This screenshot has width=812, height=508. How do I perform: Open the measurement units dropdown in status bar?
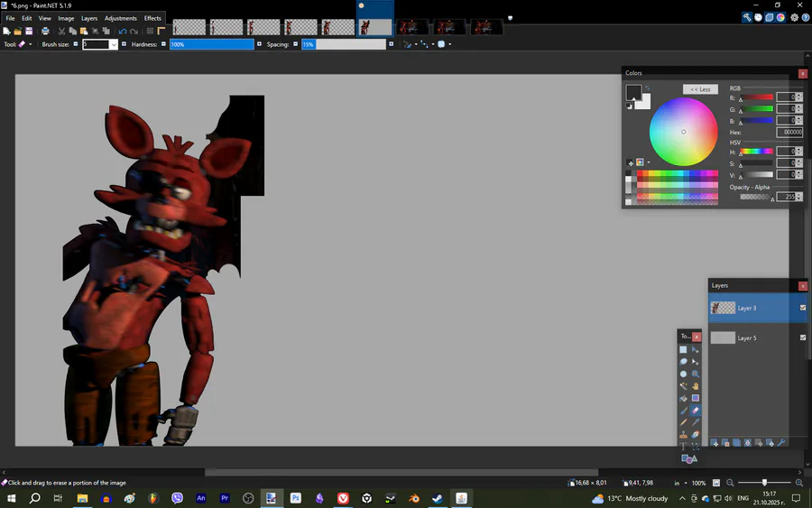pyautogui.click(x=686, y=483)
